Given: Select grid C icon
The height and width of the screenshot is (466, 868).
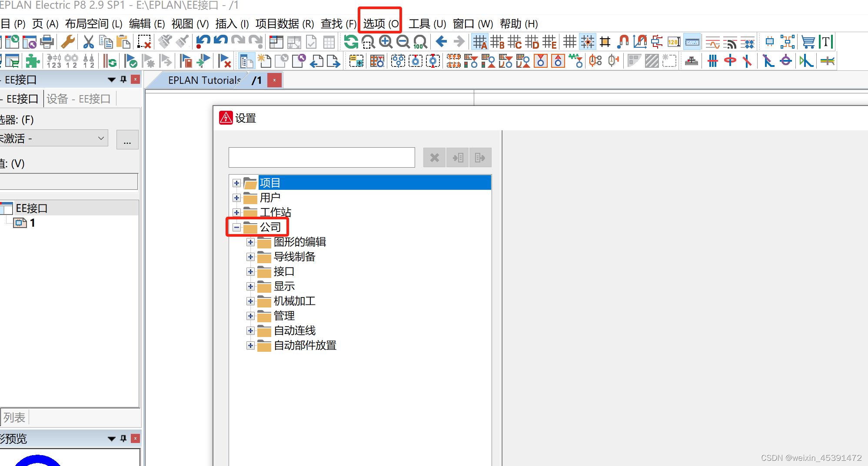Looking at the screenshot, I should tap(515, 42).
